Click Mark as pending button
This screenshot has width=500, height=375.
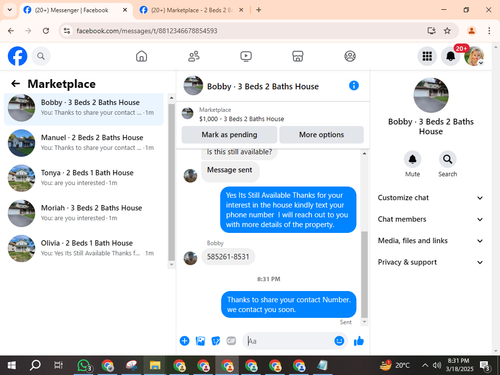pos(229,135)
